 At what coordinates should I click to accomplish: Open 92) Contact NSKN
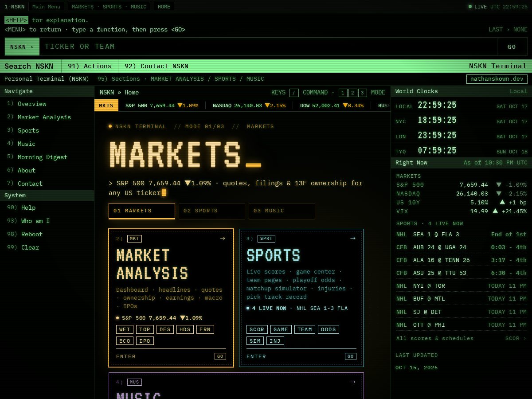pyautogui.click(x=156, y=66)
